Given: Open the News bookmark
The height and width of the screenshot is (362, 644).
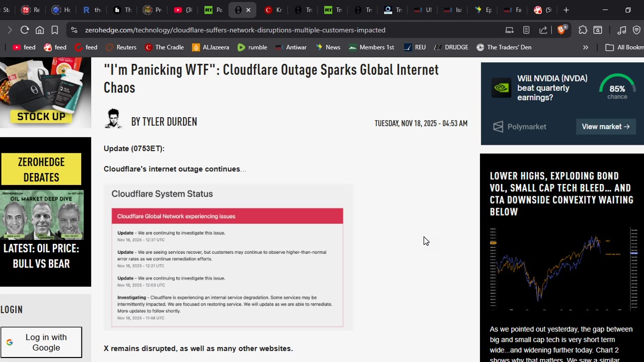Looking at the screenshot, I should pos(328,47).
